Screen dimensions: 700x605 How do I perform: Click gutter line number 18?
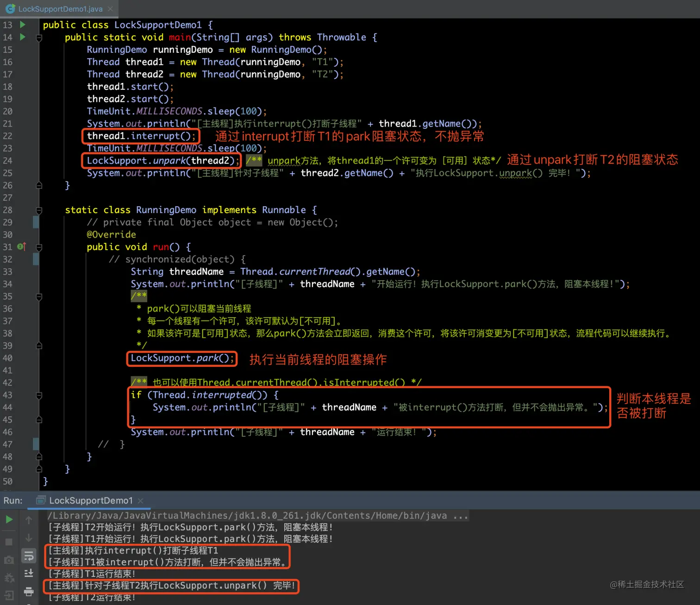pos(8,87)
